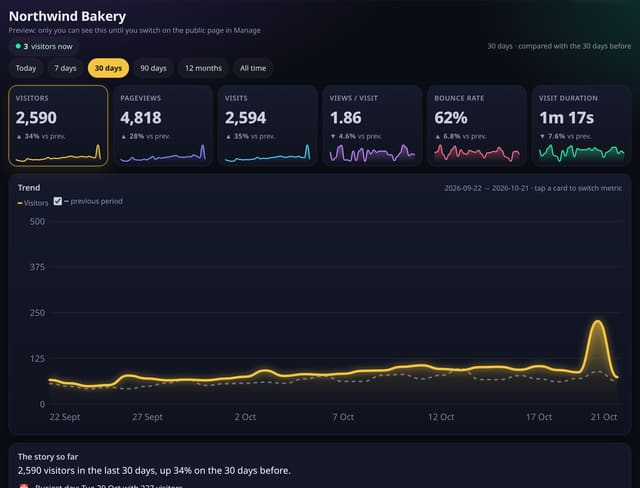Click the preview notice under the title
This screenshot has width=640, height=488.
(134, 30)
